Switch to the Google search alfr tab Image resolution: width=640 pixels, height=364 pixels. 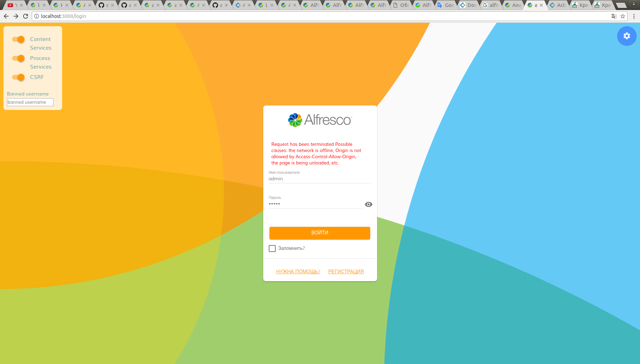(491, 5)
